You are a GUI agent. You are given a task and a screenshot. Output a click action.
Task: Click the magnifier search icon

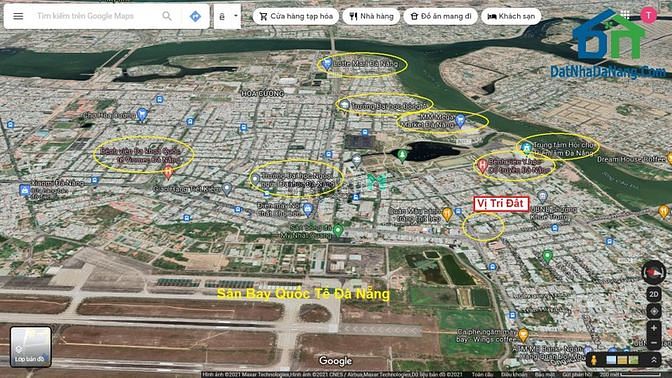point(167,16)
